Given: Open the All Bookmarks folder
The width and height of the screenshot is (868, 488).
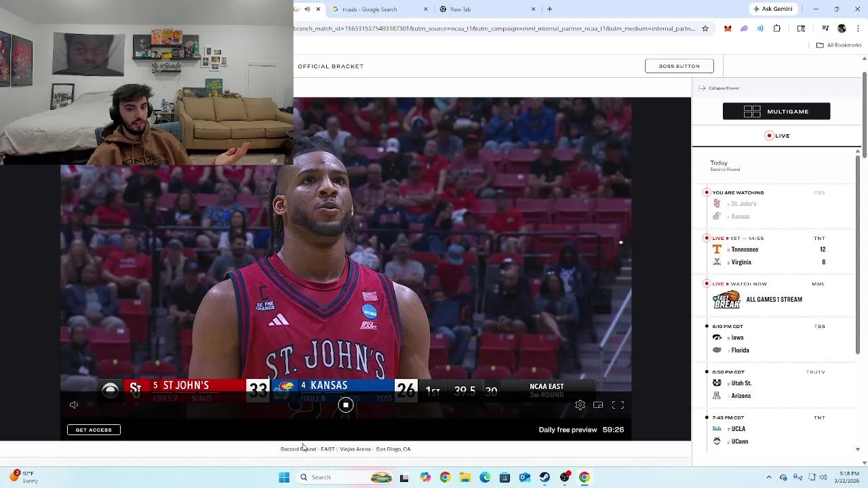Looking at the screenshot, I should [839, 45].
